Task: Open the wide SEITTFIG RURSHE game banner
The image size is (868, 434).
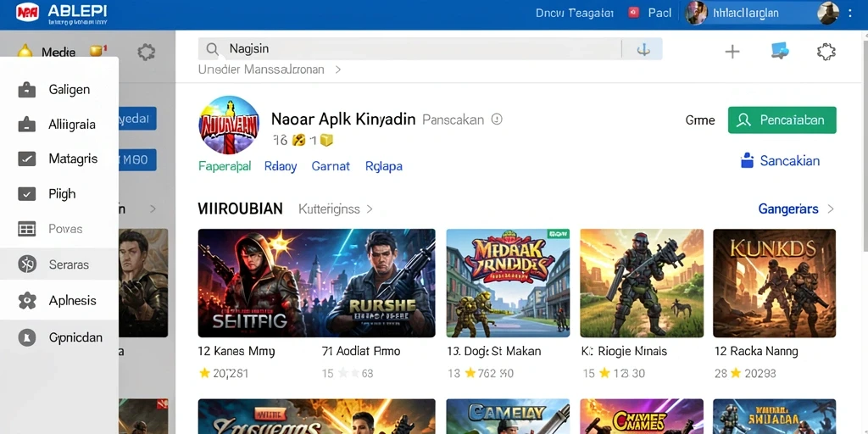Action: (317, 283)
